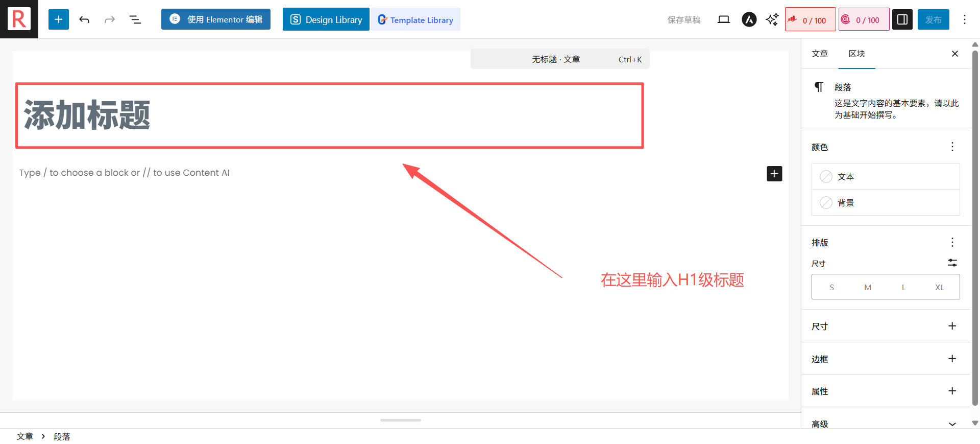Open the laptop preview icon
This screenshot has height=444, width=980.
point(723,19)
